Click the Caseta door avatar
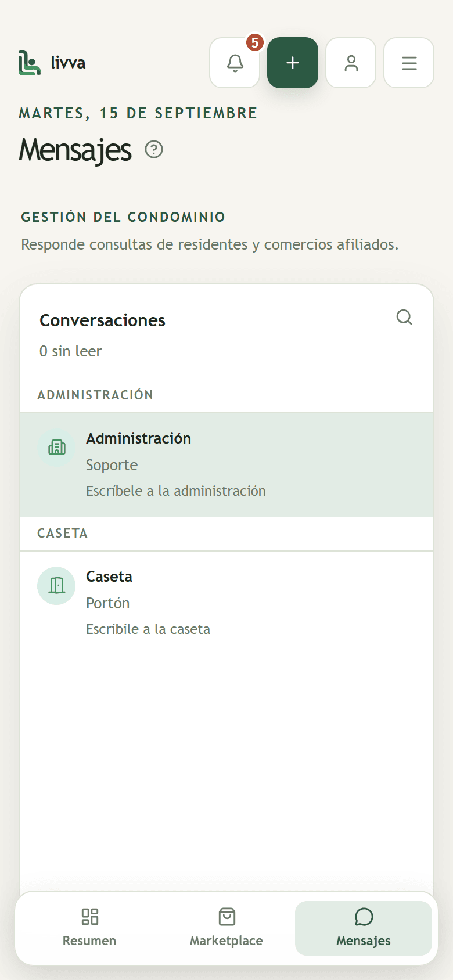453x980 pixels. 56,585
